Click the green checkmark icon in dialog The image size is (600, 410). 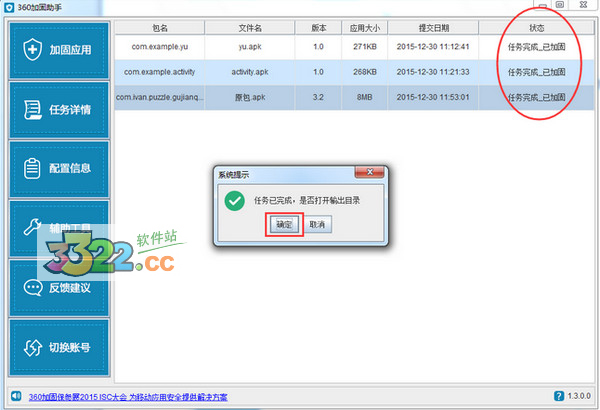click(x=235, y=201)
